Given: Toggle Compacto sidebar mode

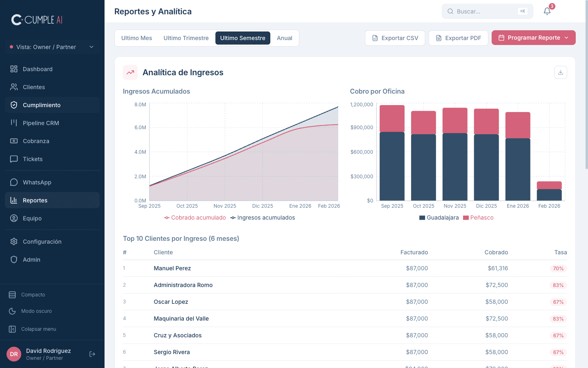Looking at the screenshot, I should [x=32, y=294].
